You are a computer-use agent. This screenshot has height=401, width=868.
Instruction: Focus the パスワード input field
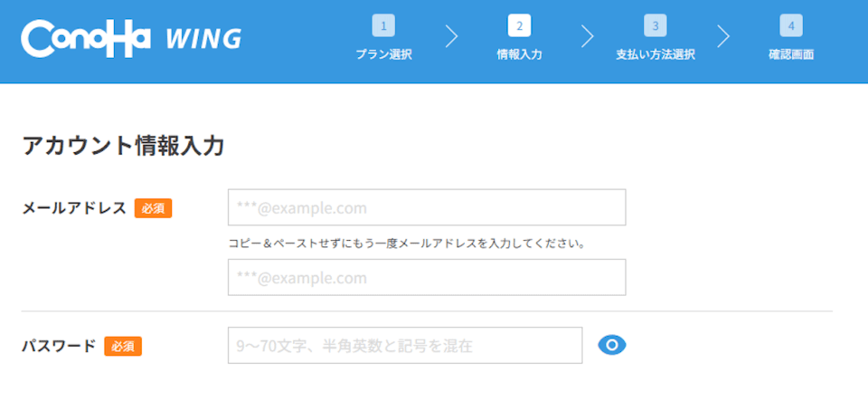(x=405, y=345)
